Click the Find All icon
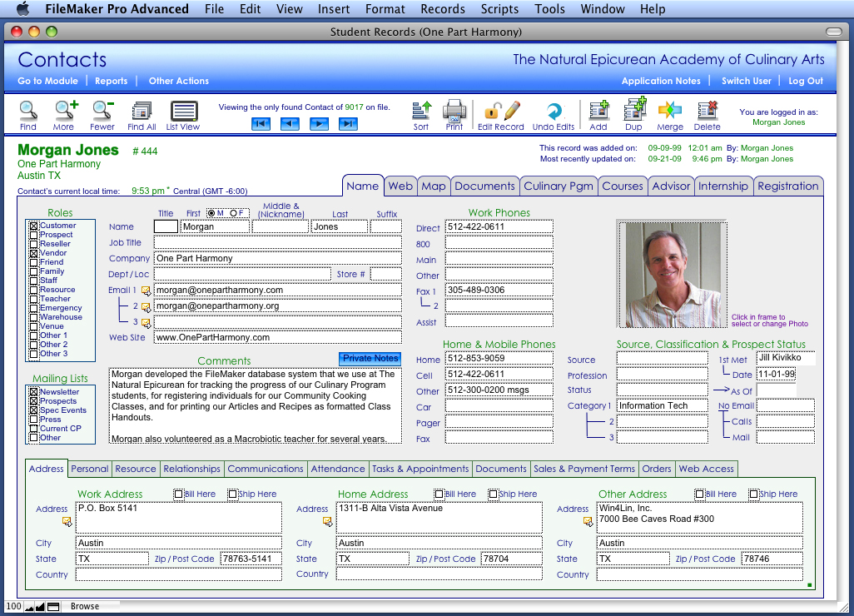 click(142, 111)
